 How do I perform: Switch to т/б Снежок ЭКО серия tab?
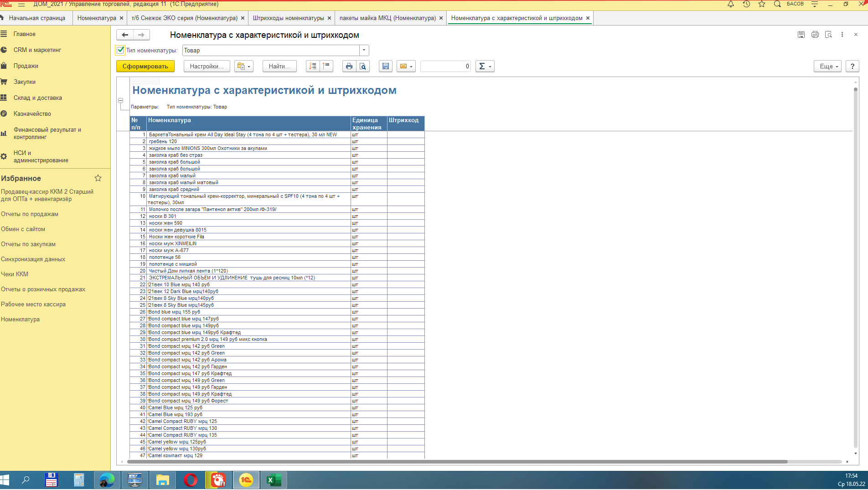[184, 18]
